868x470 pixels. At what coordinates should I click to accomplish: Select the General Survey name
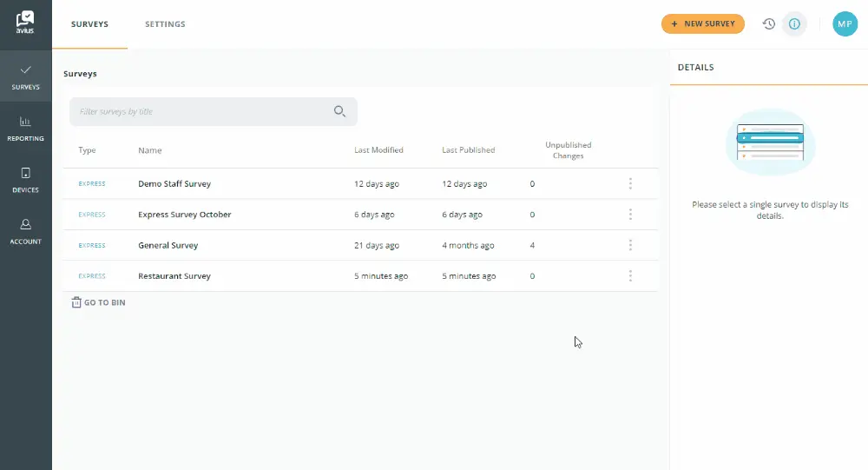tap(168, 245)
